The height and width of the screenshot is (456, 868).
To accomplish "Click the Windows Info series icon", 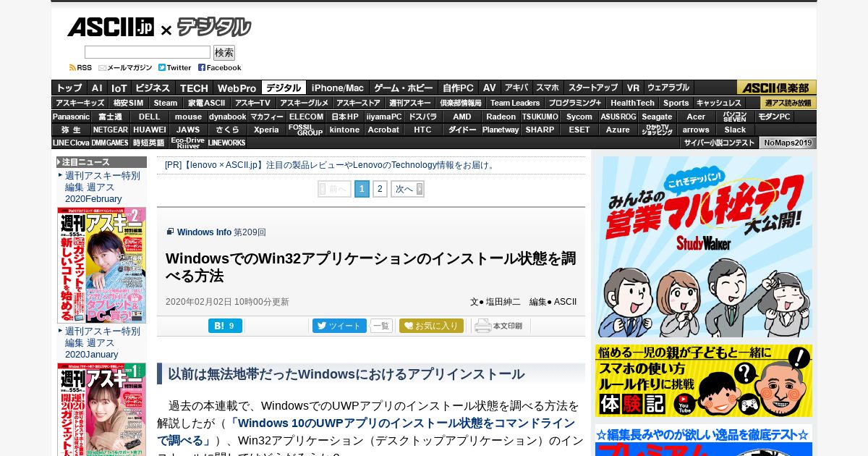I will click(170, 232).
